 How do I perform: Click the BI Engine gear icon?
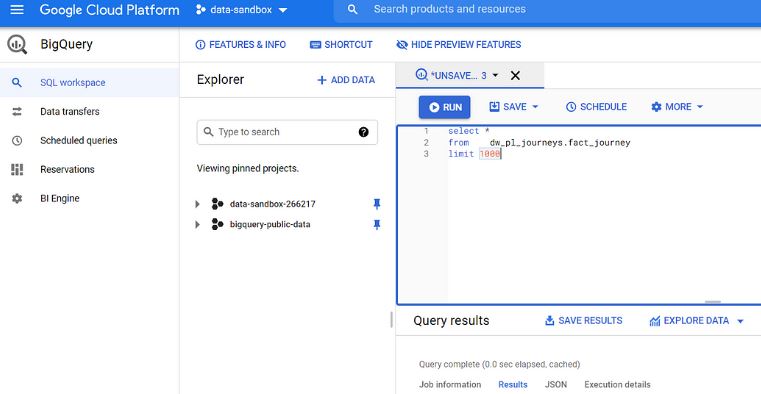click(x=17, y=198)
